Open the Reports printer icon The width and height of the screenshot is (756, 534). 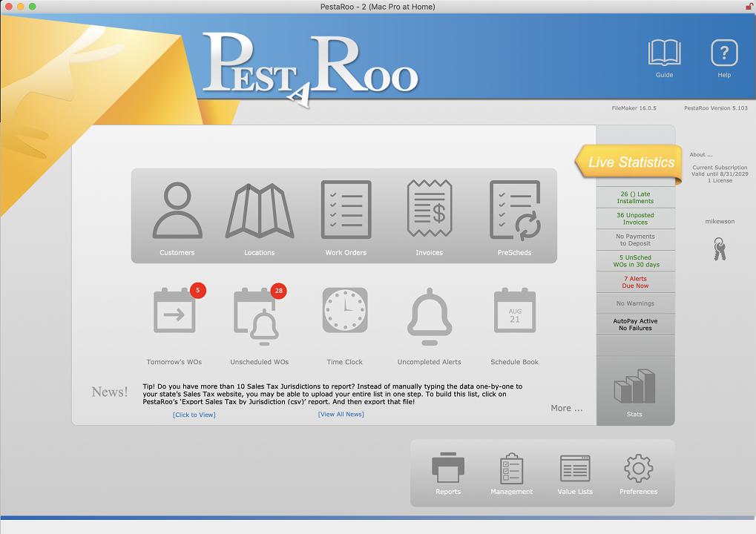pyautogui.click(x=448, y=467)
